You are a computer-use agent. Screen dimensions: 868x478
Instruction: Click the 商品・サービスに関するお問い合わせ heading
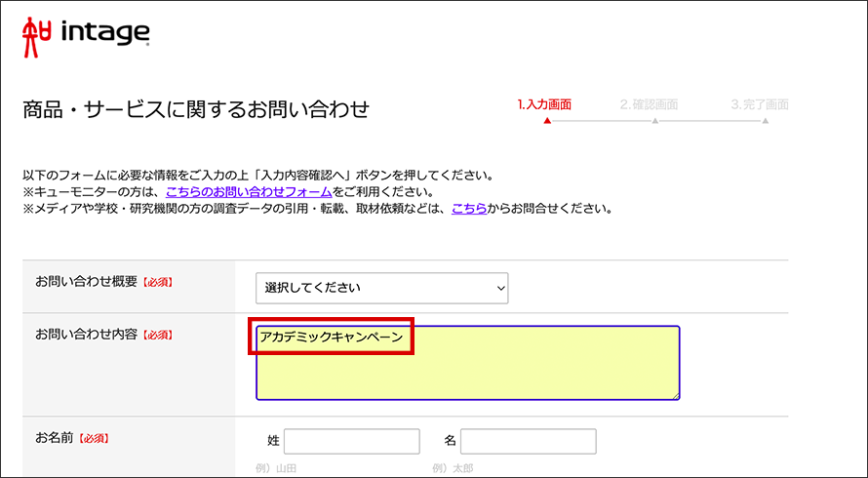(x=196, y=109)
